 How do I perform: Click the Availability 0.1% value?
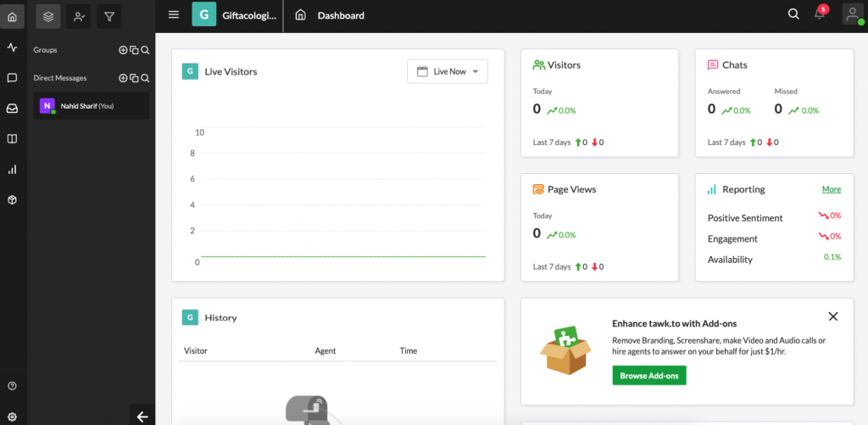point(832,256)
